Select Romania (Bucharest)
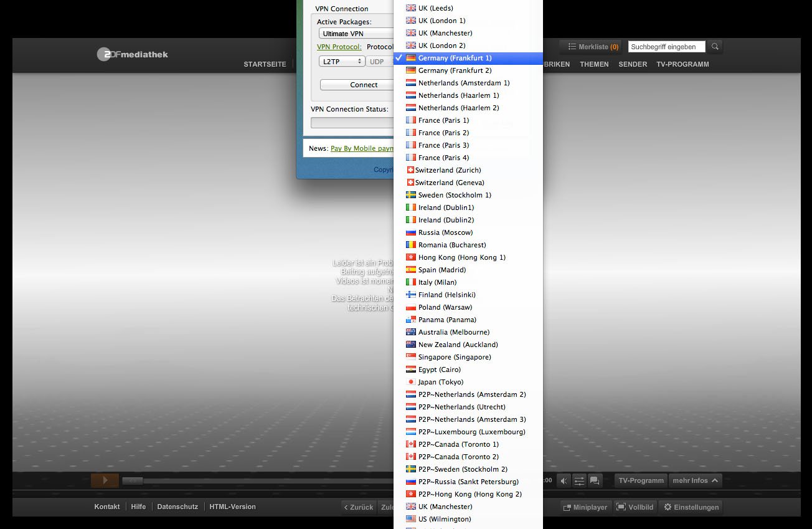812x529 pixels. (x=468, y=245)
